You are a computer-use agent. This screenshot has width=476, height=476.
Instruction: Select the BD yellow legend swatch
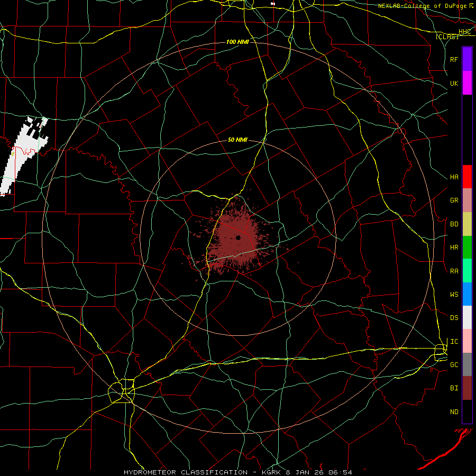point(467,224)
